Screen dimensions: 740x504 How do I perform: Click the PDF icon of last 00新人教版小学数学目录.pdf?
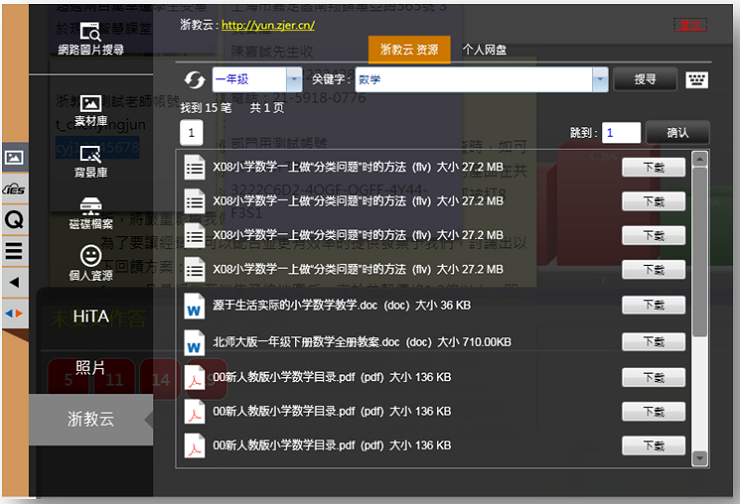click(194, 446)
